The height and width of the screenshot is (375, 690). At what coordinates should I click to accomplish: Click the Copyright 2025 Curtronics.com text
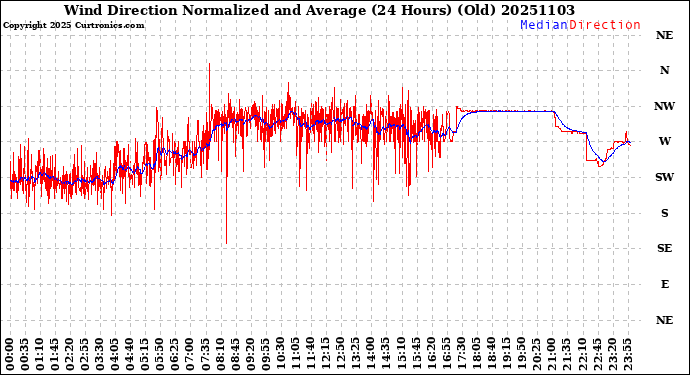(73, 26)
